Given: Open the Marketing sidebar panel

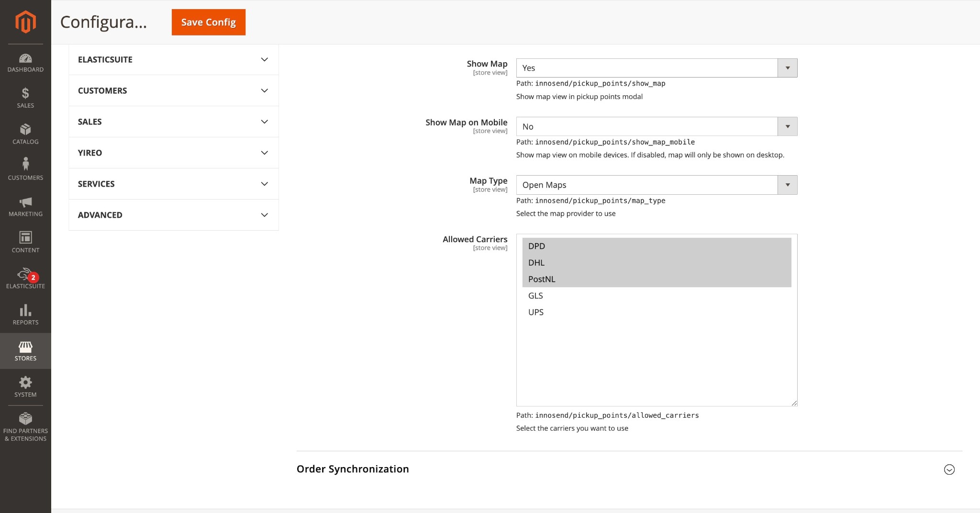Looking at the screenshot, I should [x=25, y=206].
